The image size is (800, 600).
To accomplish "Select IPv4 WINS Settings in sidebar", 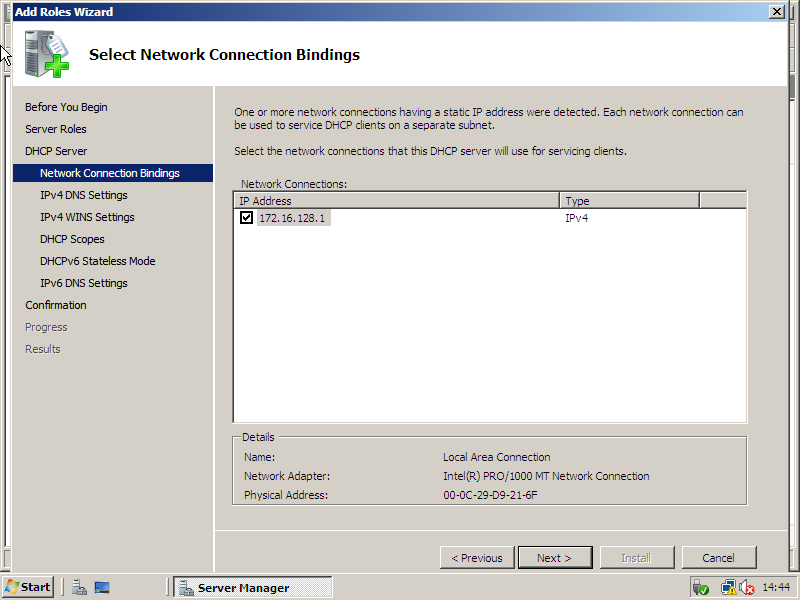I will coord(87,217).
